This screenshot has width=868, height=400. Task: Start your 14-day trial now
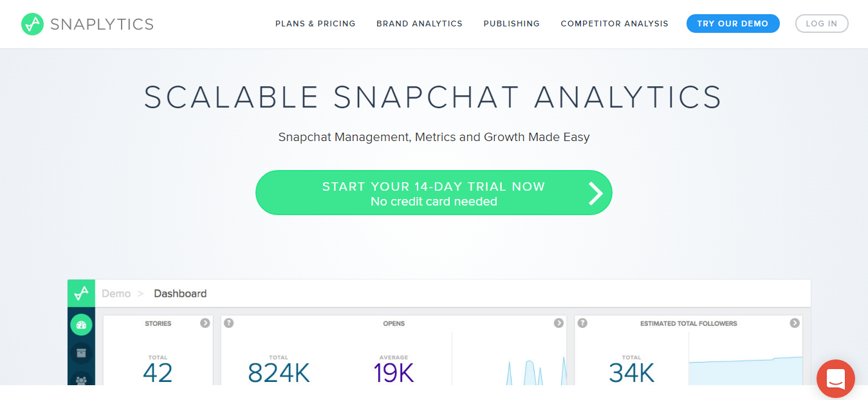(433, 193)
